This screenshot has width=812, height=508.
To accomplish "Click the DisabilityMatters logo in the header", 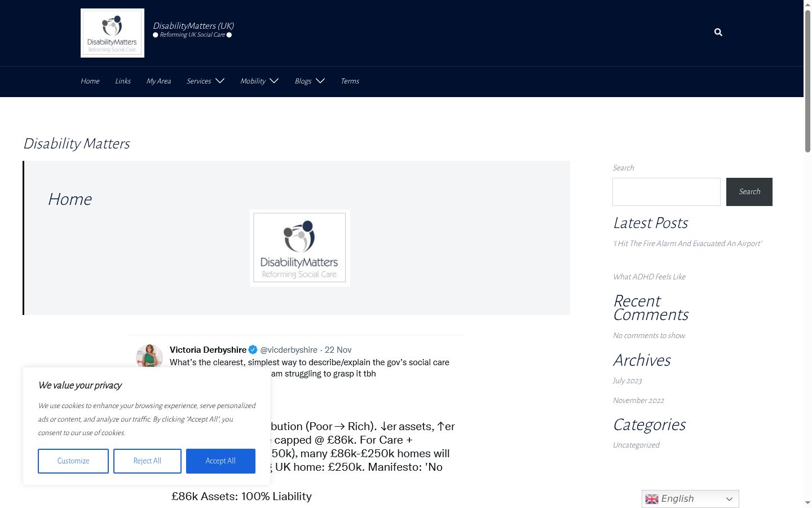I will click(112, 33).
